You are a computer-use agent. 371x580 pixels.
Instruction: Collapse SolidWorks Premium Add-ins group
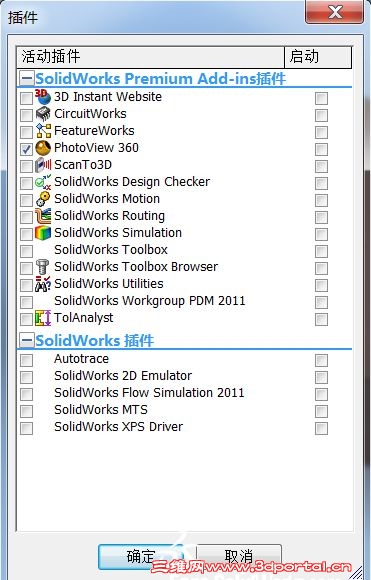click(x=27, y=78)
